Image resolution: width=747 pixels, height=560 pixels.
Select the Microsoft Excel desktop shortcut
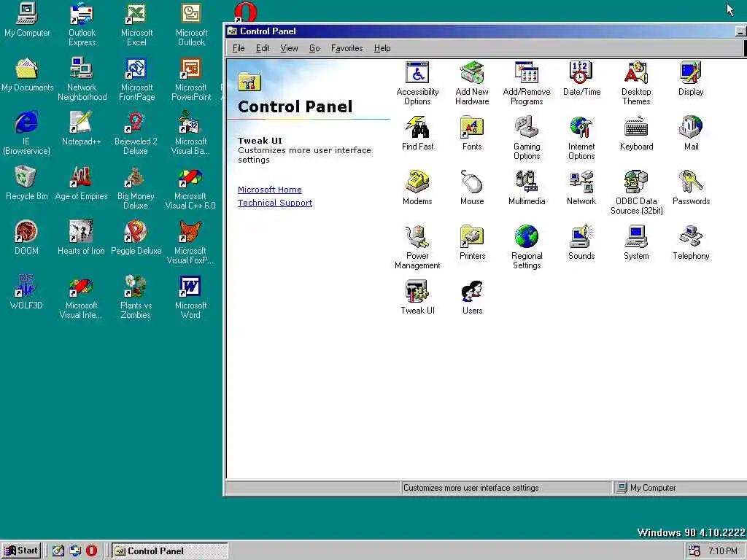tap(136, 24)
